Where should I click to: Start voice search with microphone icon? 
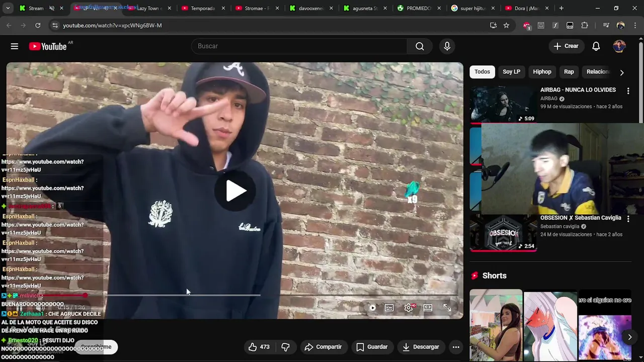447,46
